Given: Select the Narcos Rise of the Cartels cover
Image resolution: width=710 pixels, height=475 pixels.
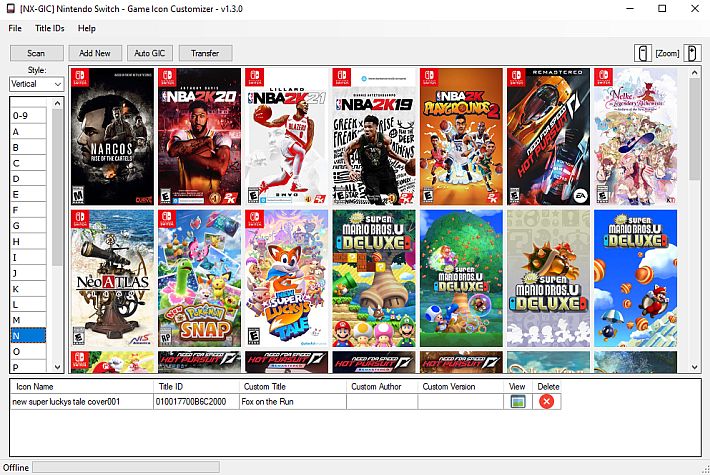Looking at the screenshot, I should [x=112, y=137].
